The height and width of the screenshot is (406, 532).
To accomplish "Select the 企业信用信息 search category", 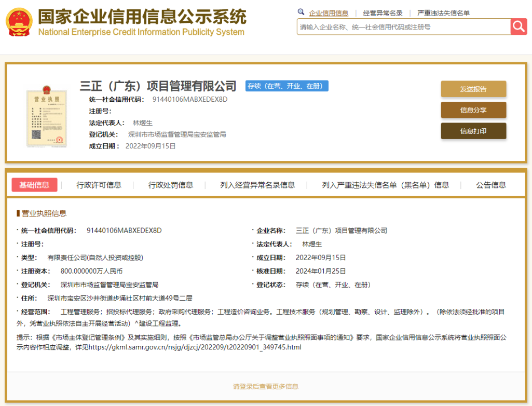I will [329, 13].
